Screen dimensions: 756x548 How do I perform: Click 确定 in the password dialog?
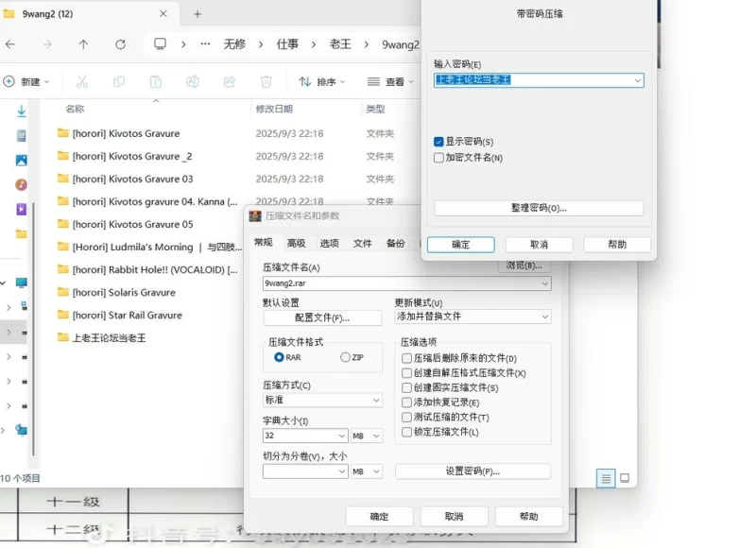461,245
